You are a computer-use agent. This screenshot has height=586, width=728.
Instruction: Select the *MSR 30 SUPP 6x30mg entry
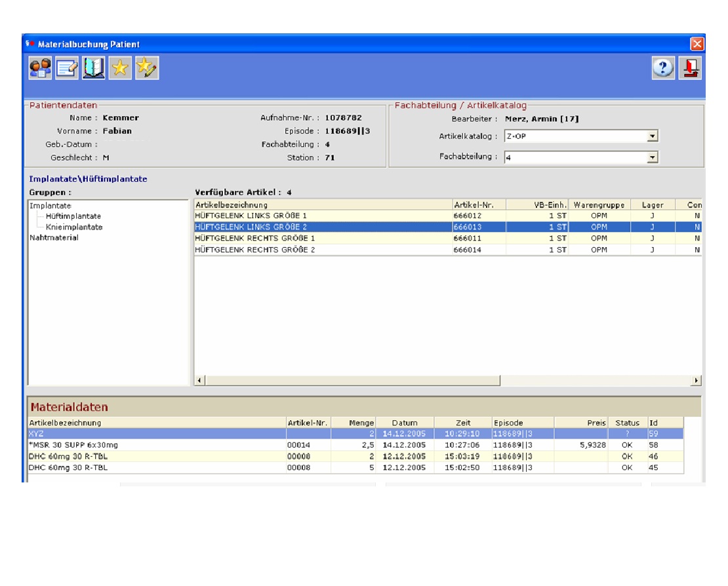355,445
